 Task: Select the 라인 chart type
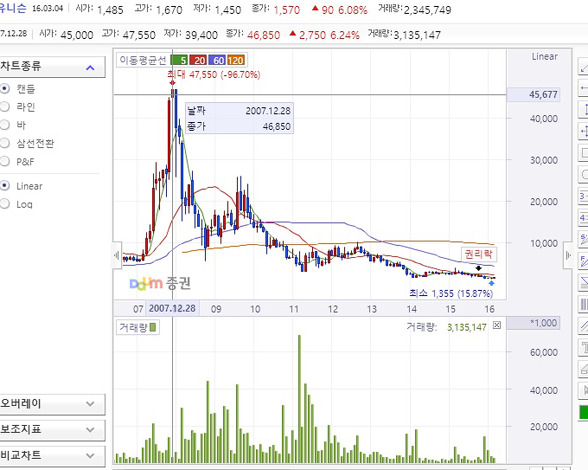tap(5, 107)
